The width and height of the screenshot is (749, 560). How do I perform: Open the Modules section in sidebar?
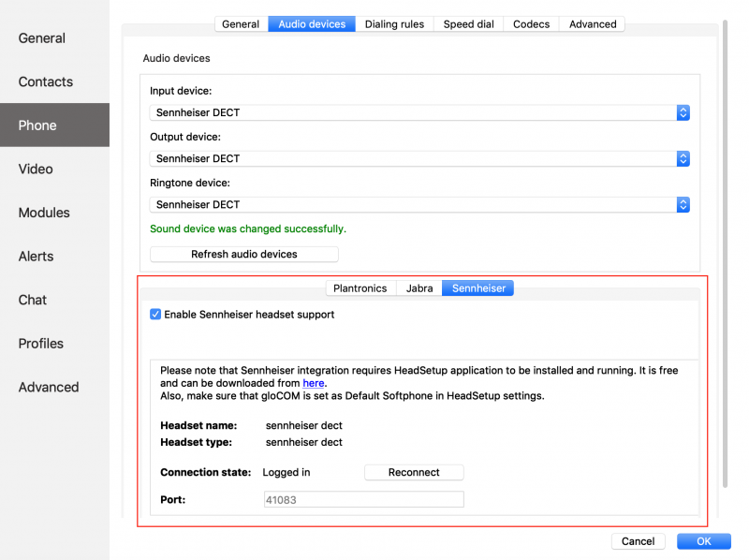tap(54, 213)
